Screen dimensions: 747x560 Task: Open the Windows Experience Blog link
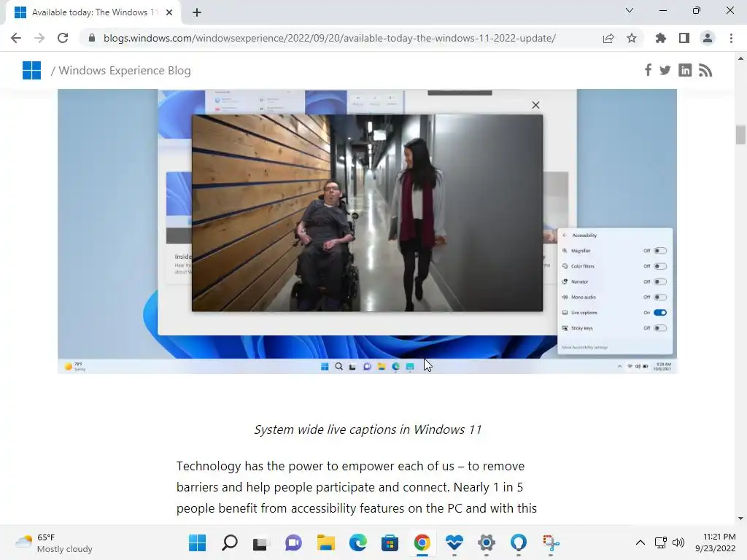click(x=125, y=71)
